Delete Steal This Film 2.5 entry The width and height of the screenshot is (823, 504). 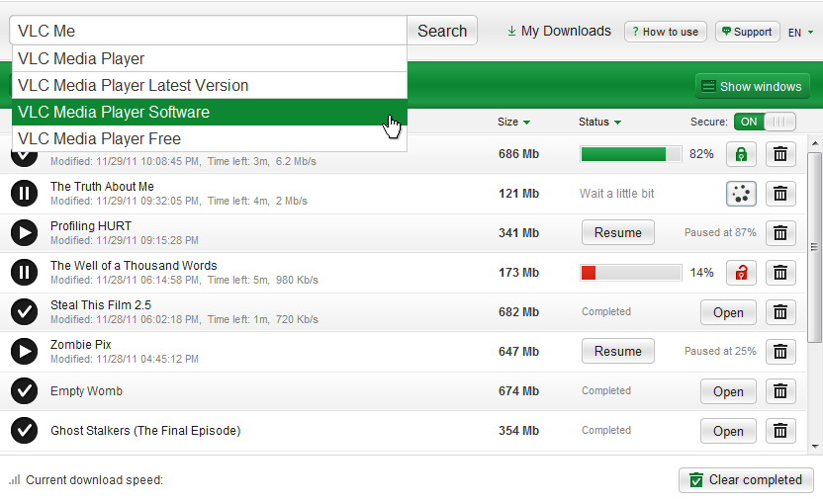pyautogui.click(x=780, y=312)
